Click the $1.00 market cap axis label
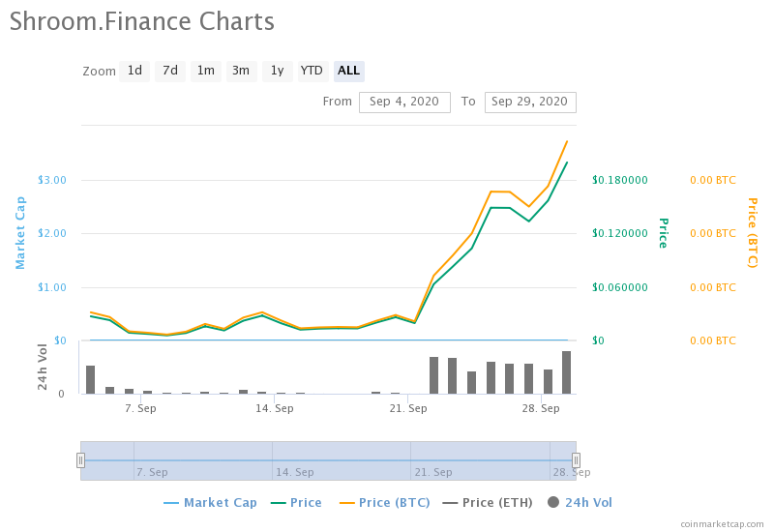 (52, 287)
